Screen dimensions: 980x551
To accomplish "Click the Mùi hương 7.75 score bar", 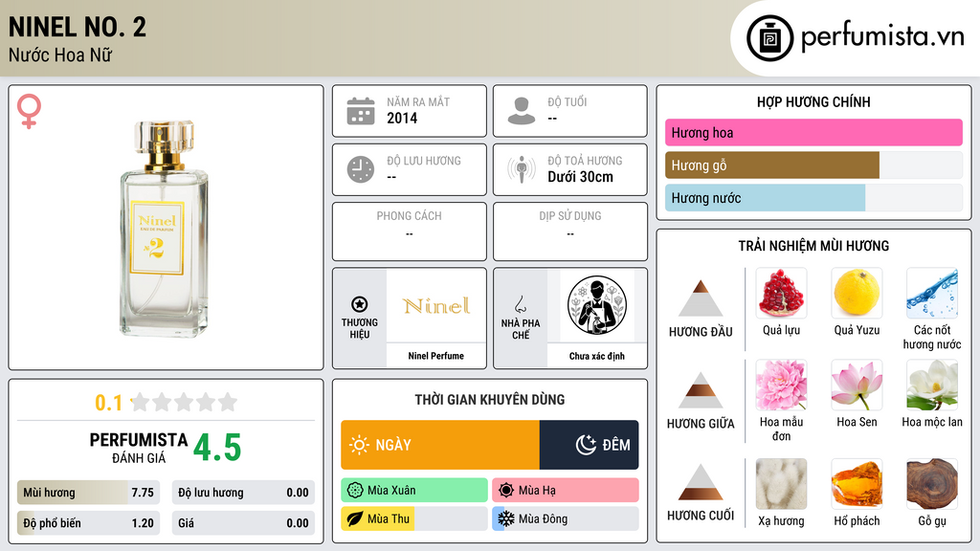I will 88,493.
